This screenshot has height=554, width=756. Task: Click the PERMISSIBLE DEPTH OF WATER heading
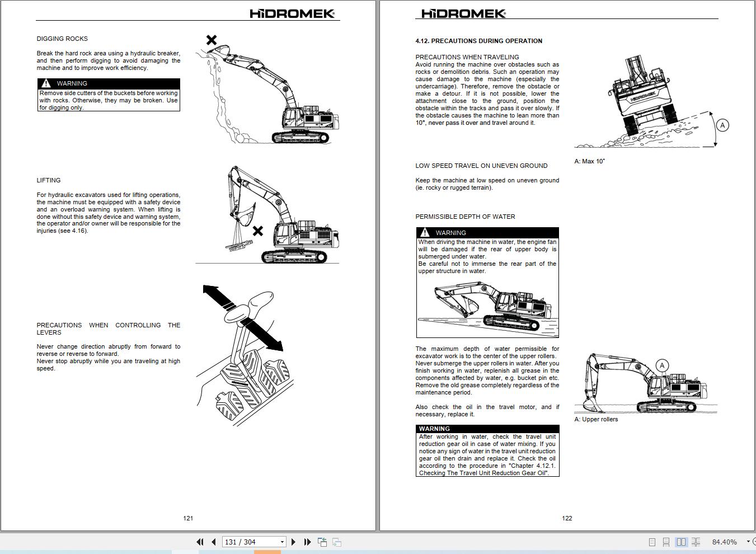[465, 217]
